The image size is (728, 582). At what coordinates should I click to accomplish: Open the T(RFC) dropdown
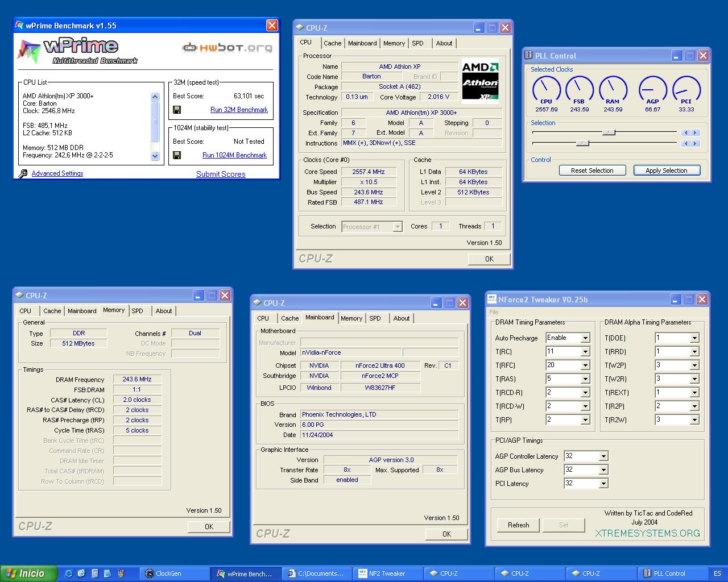click(x=585, y=365)
